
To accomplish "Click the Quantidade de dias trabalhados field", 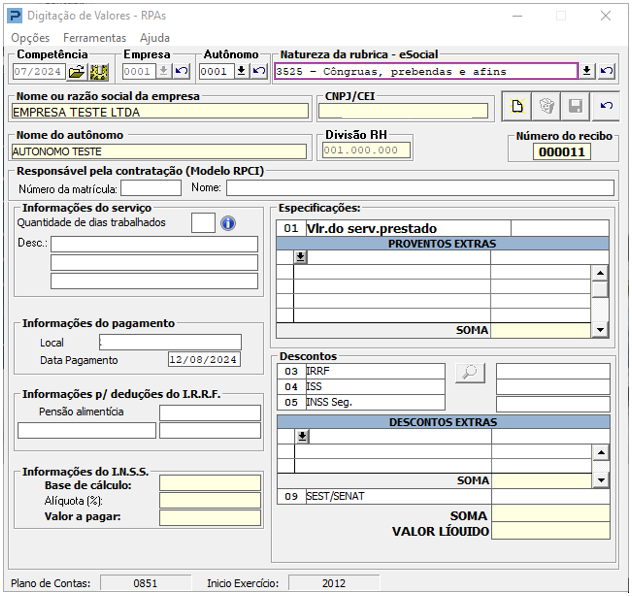I will (x=203, y=223).
